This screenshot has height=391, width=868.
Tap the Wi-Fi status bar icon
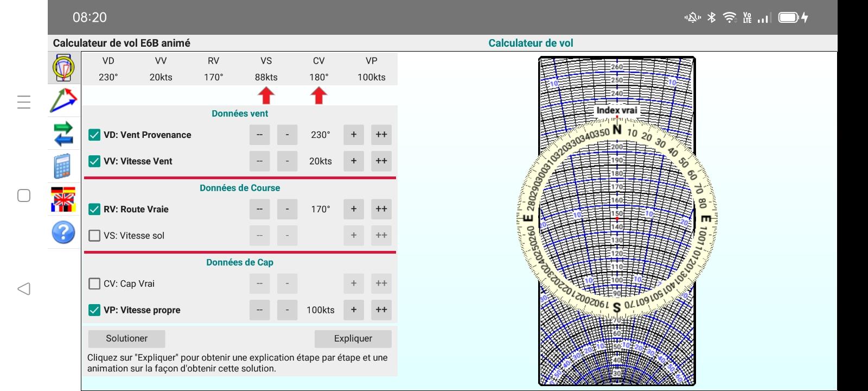[730, 17]
